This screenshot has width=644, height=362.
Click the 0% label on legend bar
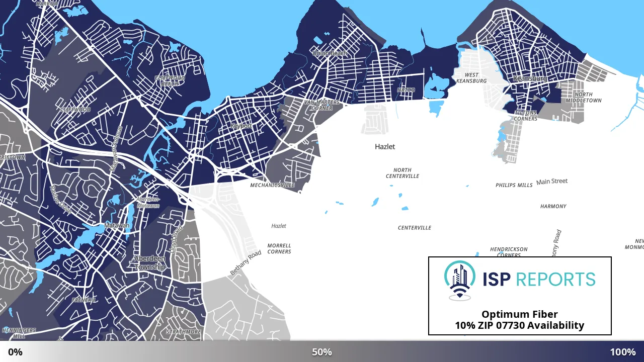[x=15, y=352]
